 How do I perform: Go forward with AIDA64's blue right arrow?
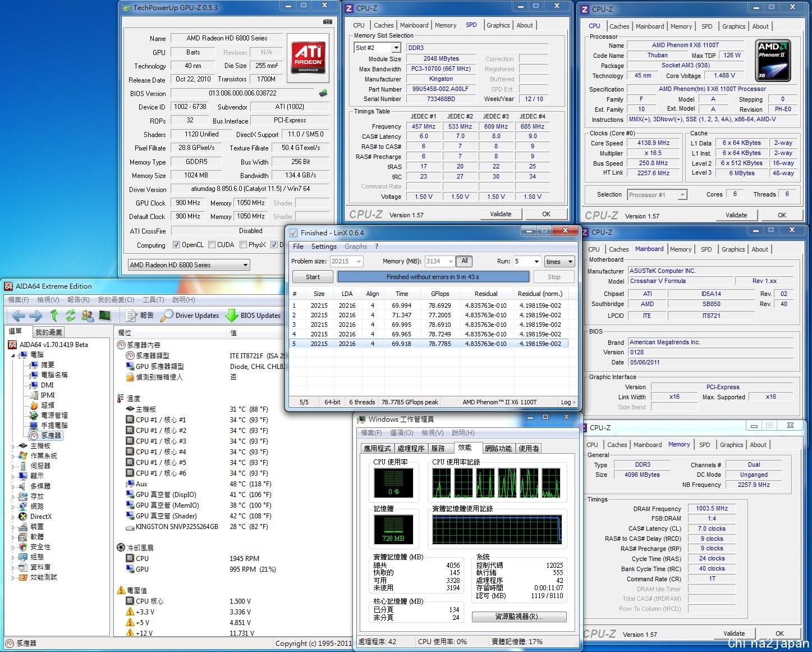pos(36,316)
